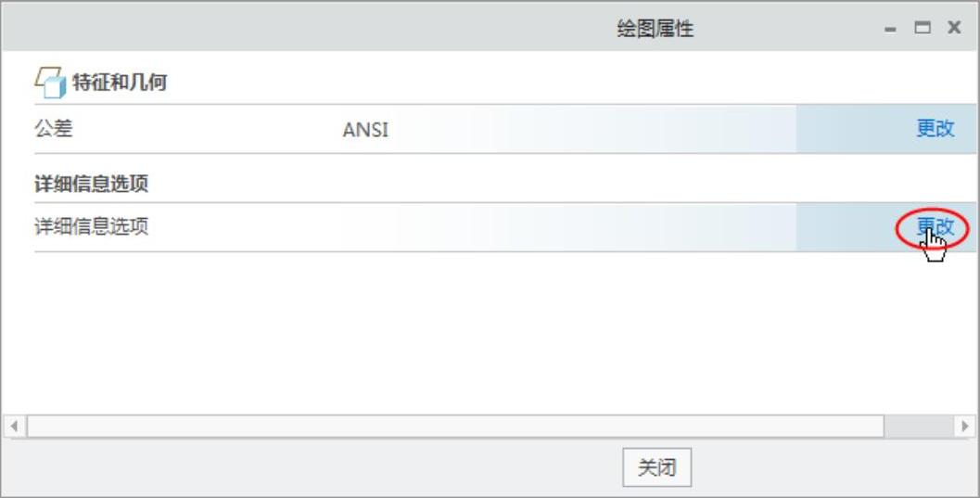Maximize the 绘图属性 dialog window
The height and width of the screenshot is (498, 980).
pyautogui.click(x=922, y=29)
